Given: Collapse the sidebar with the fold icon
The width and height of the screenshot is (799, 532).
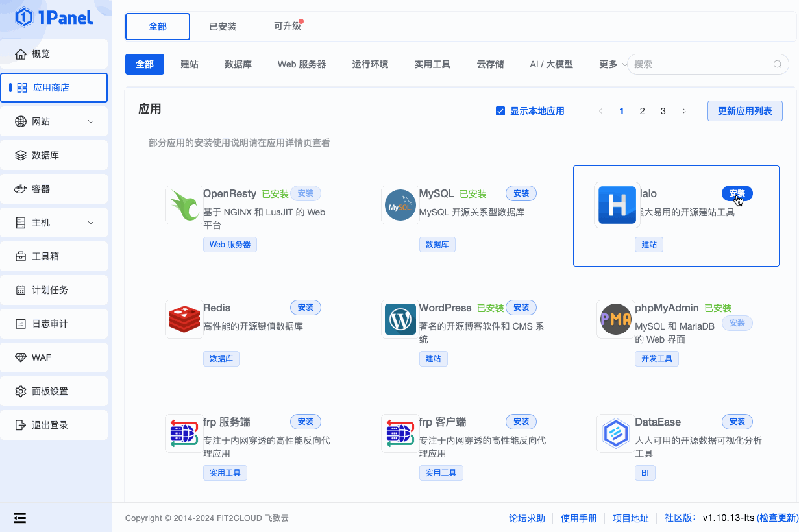Looking at the screenshot, I should (x=19, y=518).
